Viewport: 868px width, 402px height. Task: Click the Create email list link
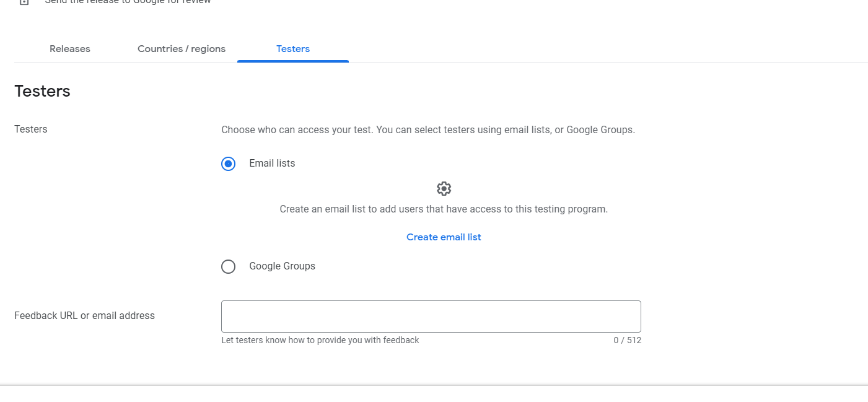[444, 237]
